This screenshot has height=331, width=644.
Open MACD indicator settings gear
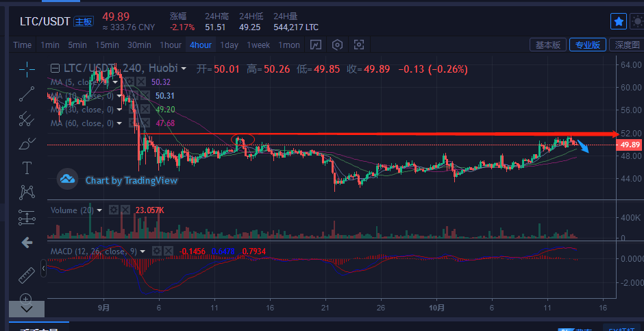point(156,251)
